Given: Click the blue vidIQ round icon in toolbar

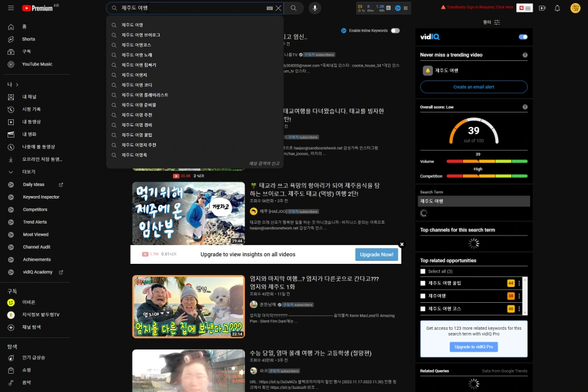Looking at the screenshot, I should tap(398, 8).
